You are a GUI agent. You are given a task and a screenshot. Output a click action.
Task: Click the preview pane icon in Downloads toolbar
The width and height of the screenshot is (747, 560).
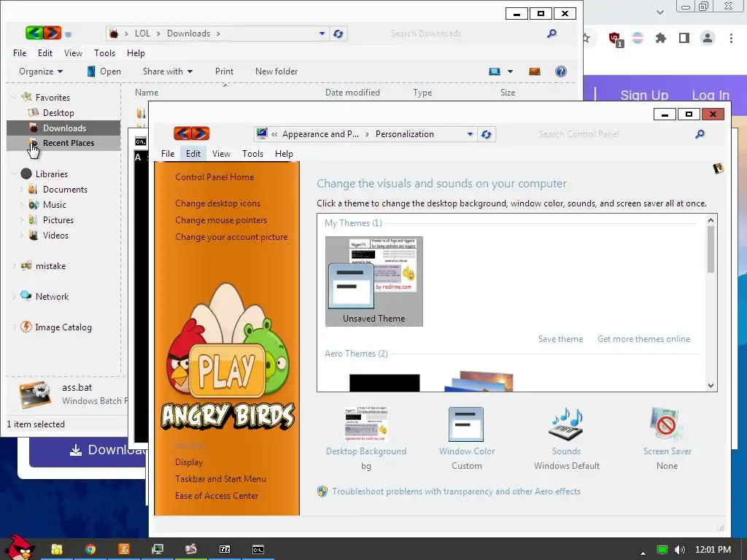[x=535, y=71]
